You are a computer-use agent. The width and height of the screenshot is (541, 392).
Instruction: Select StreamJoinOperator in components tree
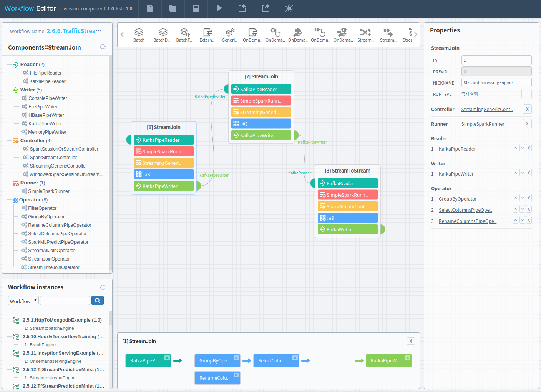click(x=49, y=259)
